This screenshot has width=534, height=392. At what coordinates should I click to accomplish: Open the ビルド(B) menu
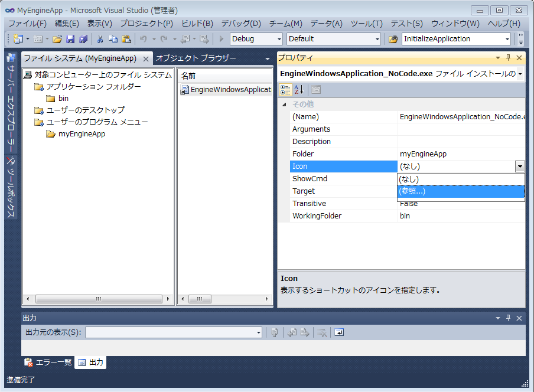pyautogui.click(x=197, y=24)
